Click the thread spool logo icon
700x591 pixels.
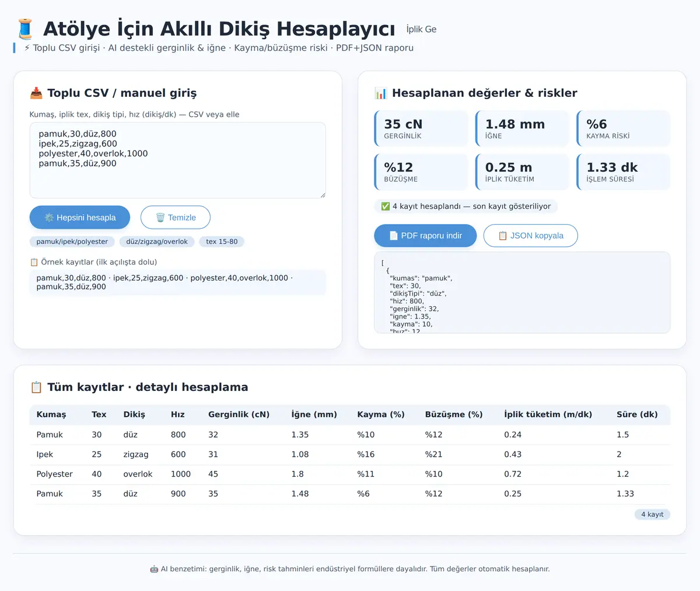[x=25, y=29]
